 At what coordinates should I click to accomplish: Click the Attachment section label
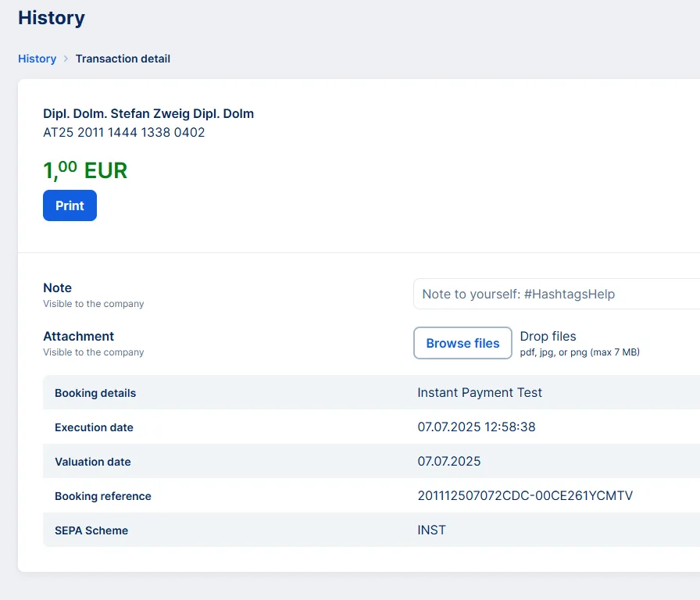pos(78,336)
